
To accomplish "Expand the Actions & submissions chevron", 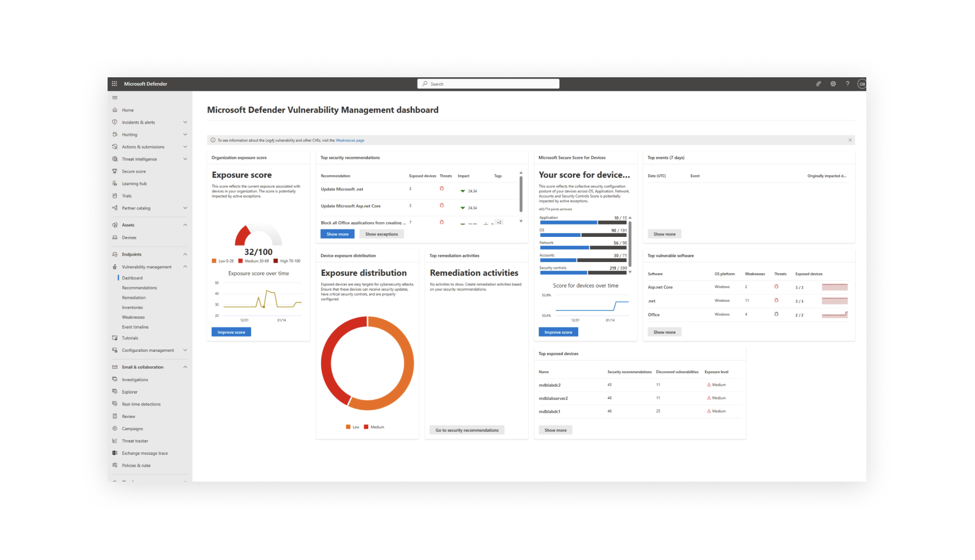I will click(x=185, y=147).
